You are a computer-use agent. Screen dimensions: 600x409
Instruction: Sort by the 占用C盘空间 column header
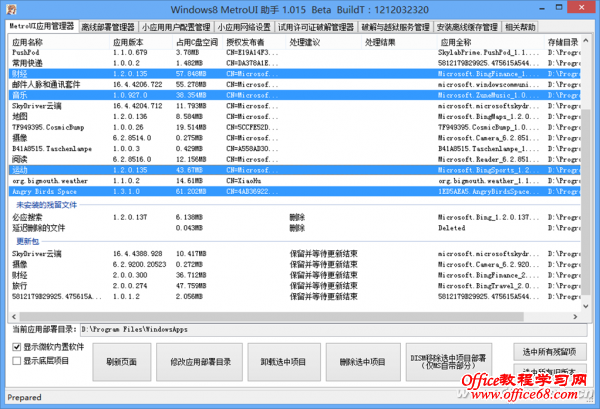pos(198,42)
